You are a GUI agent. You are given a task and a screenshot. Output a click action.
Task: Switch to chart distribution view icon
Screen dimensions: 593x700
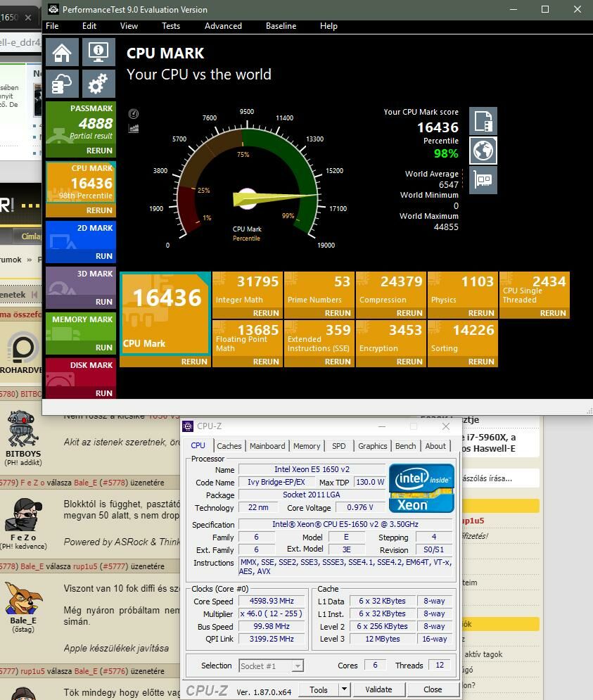(x=134, y=129)
